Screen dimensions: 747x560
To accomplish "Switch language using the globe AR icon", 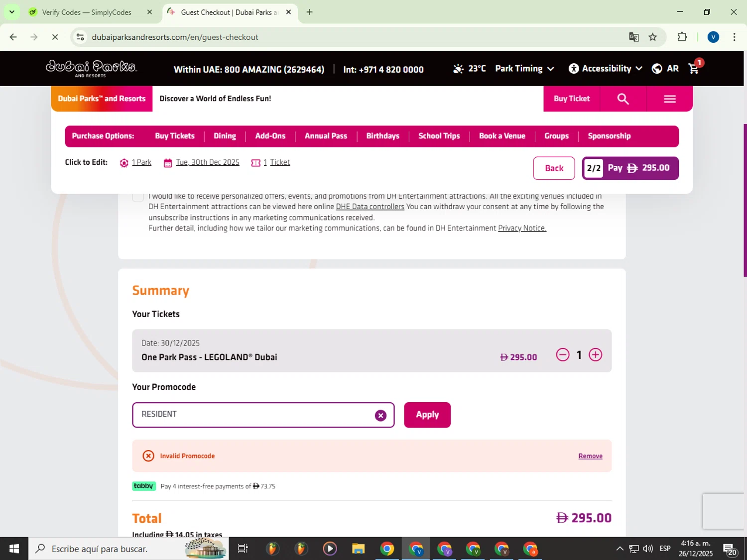I will coord(665,69).
